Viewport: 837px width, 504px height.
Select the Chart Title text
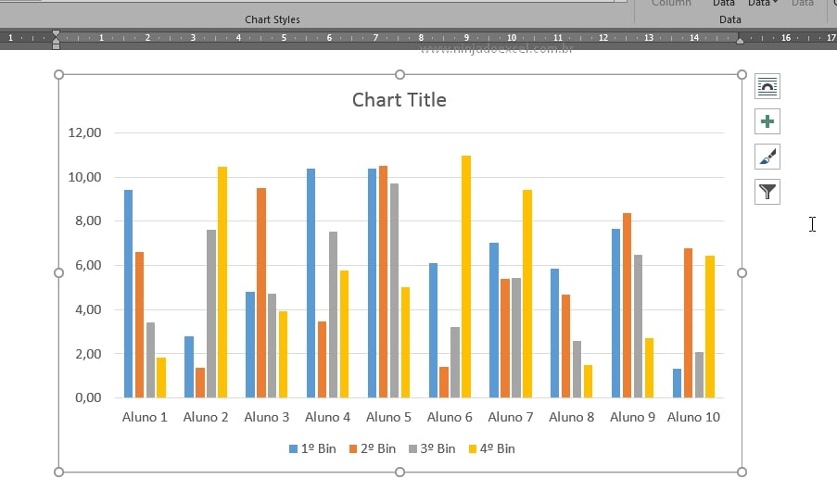click(399, 100)
